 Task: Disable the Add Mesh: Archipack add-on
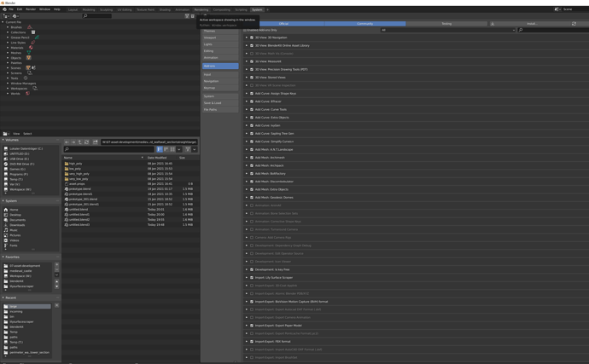click(x=252, y=165)
